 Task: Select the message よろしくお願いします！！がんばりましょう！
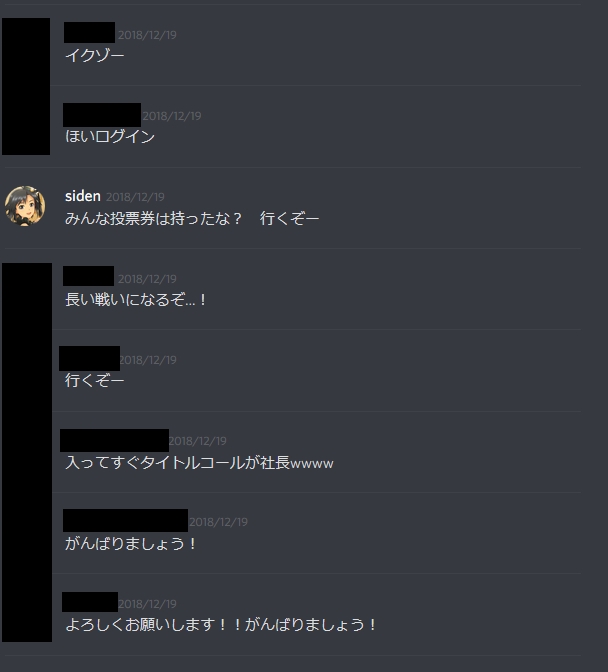[221, 624]
